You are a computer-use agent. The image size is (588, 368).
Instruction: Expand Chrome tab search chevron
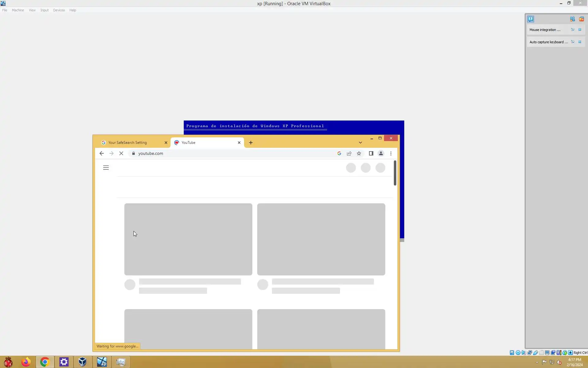[x=360, y=143]
